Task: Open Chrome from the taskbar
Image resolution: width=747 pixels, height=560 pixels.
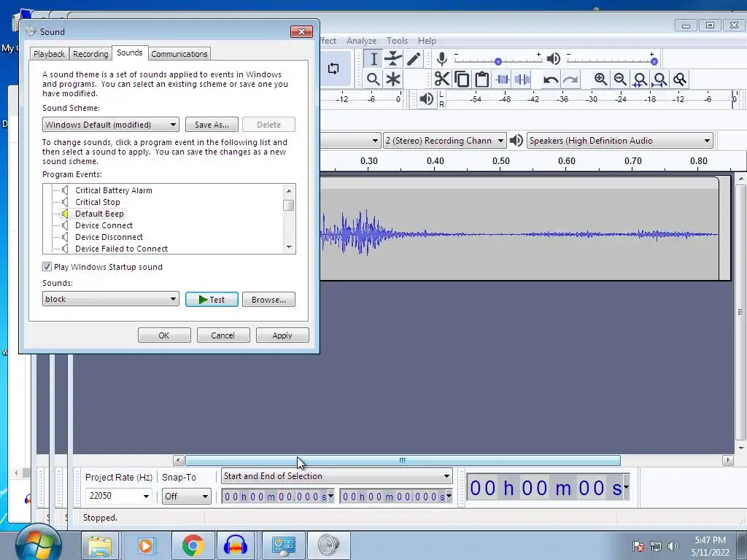Action: (193, 545)
